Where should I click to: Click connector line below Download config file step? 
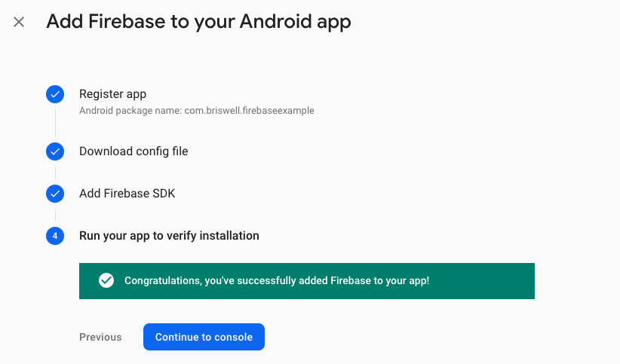coord(55,173)
